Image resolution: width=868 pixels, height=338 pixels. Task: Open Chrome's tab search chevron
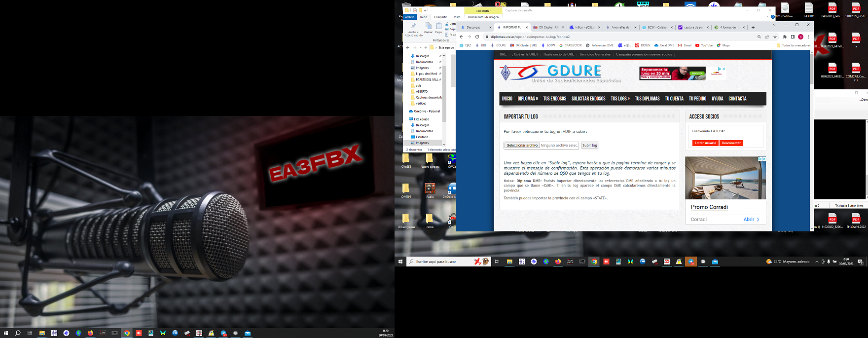(x=774, y=24)
